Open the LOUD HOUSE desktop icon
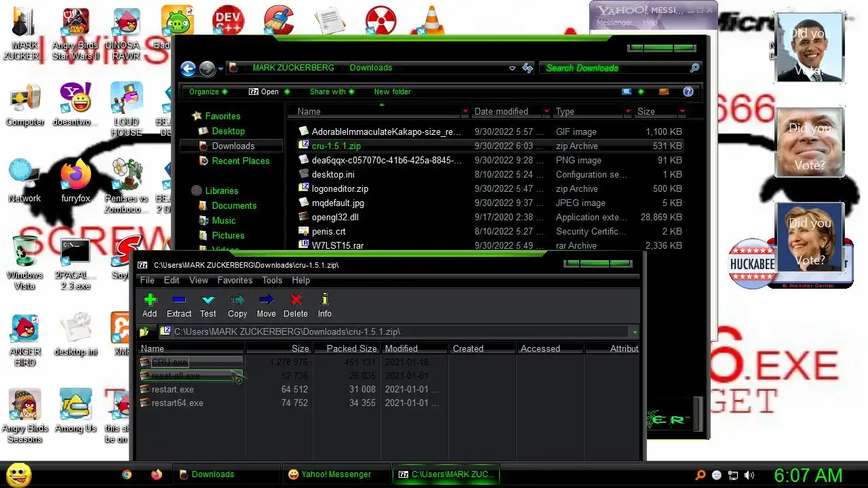The image size is (868, 488). [x=126, y=109]
